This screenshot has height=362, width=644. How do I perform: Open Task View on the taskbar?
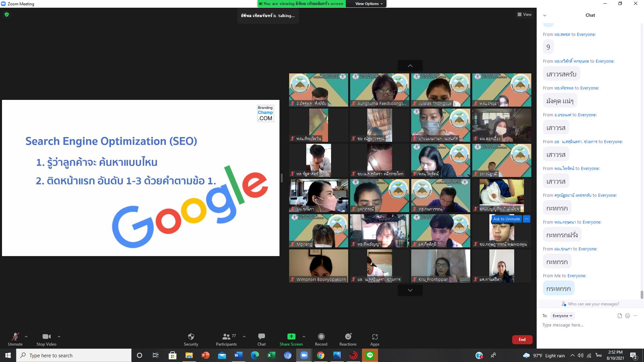[156, 355]
